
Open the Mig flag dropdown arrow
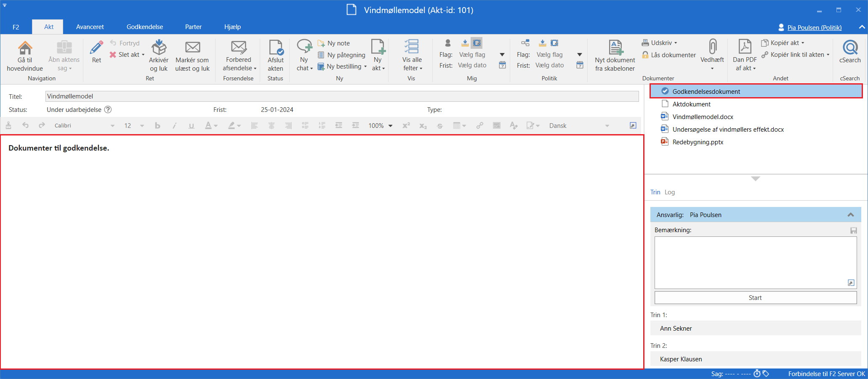tap(502, 55)
